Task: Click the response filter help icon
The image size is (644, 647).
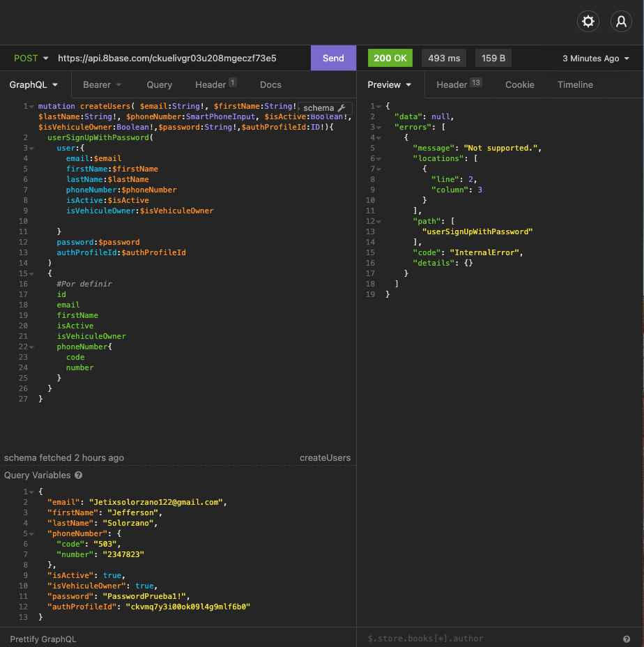Action: point(626,639)
